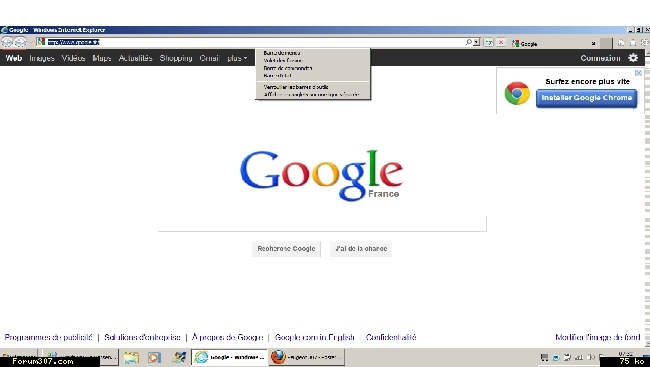Viewport: 650px width, 367px height.
Task: Switch to the Firefox taskbar button
Action: click(x=306, y=357)
